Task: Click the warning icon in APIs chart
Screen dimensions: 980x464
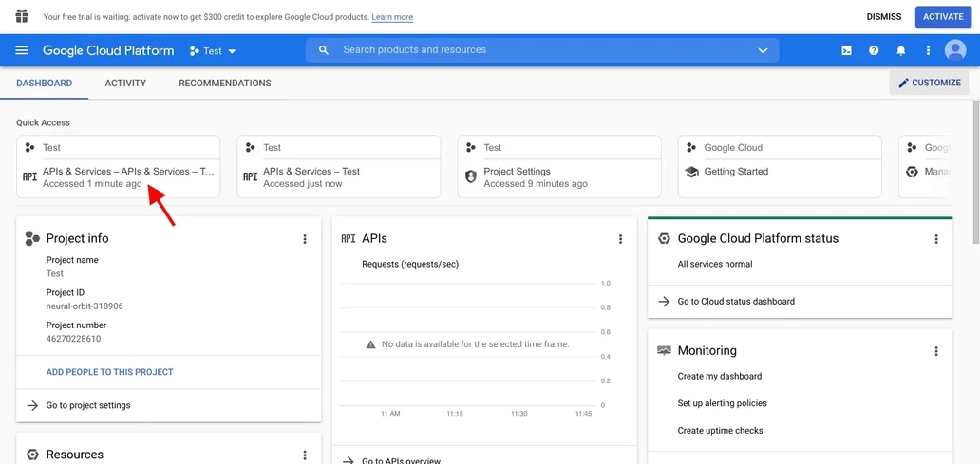Action: (370, 344)
